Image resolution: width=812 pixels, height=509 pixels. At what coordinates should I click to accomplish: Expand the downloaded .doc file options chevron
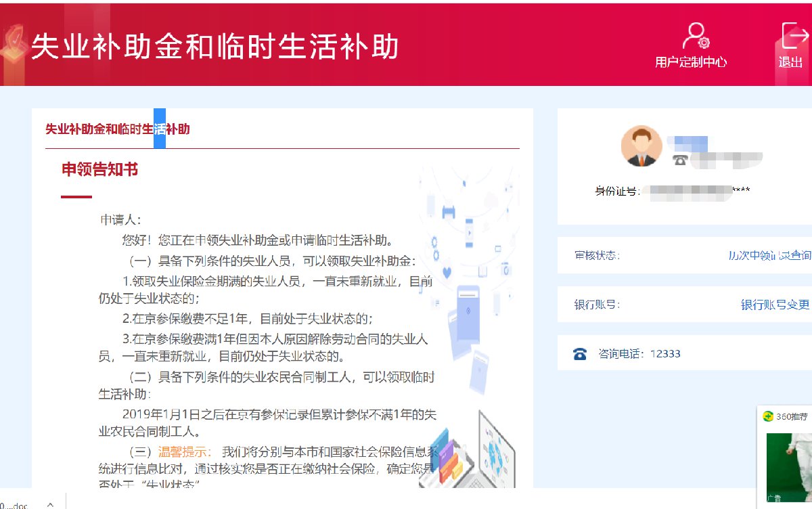[49, 504]
